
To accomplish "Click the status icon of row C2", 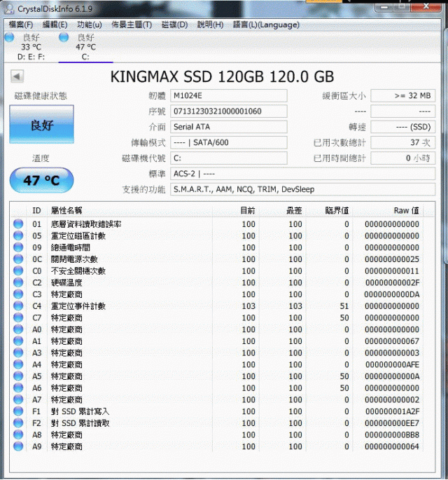I will pos(18,282).
